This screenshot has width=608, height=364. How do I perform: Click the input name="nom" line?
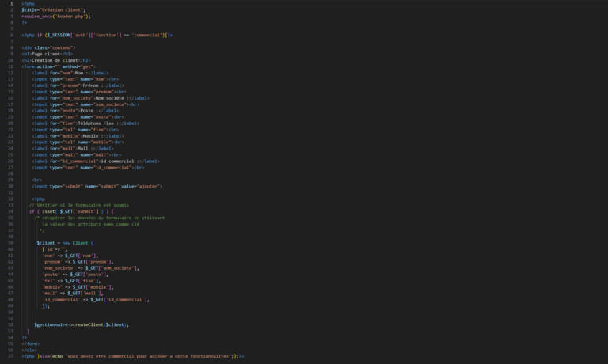point(75,79)
